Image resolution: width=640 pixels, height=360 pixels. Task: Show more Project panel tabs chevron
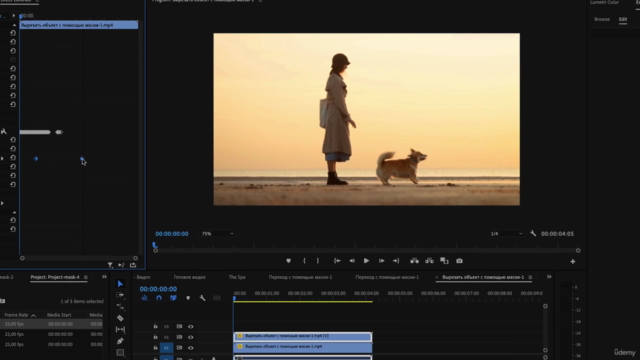click(104, 277)
